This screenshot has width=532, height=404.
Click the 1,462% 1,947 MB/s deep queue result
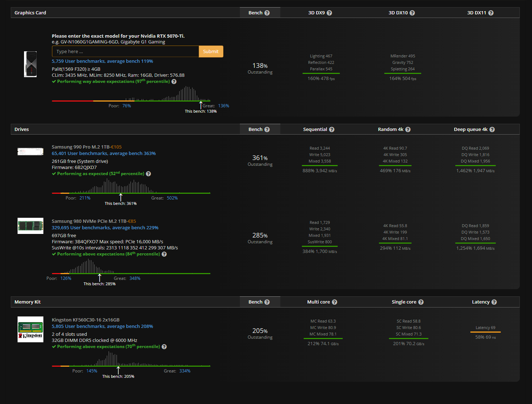coord(475,171)
